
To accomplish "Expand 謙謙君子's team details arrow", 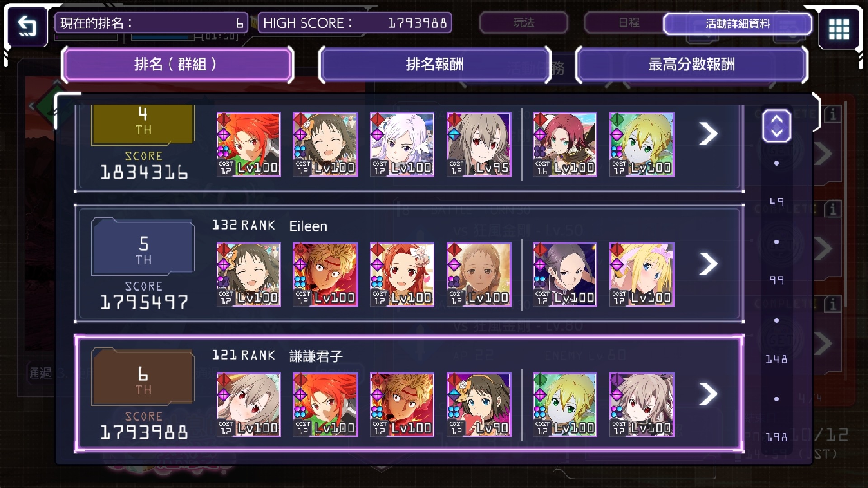I will coord(708,394).
